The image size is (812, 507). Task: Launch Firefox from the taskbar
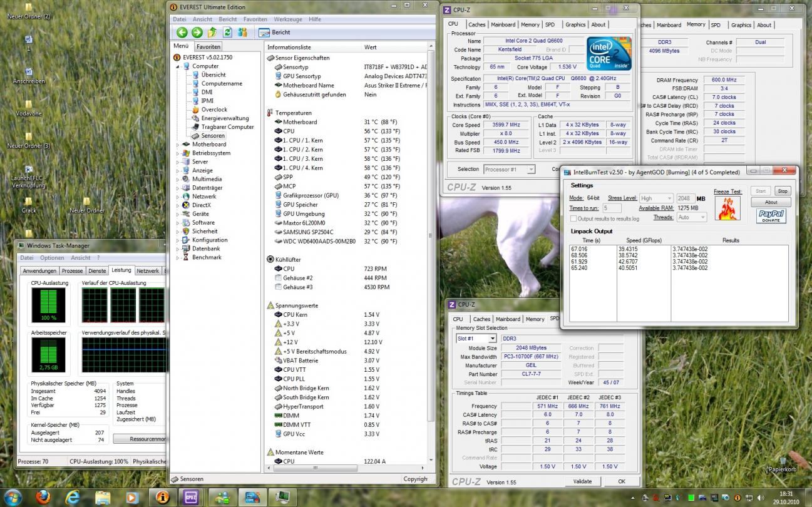point(43,497)
